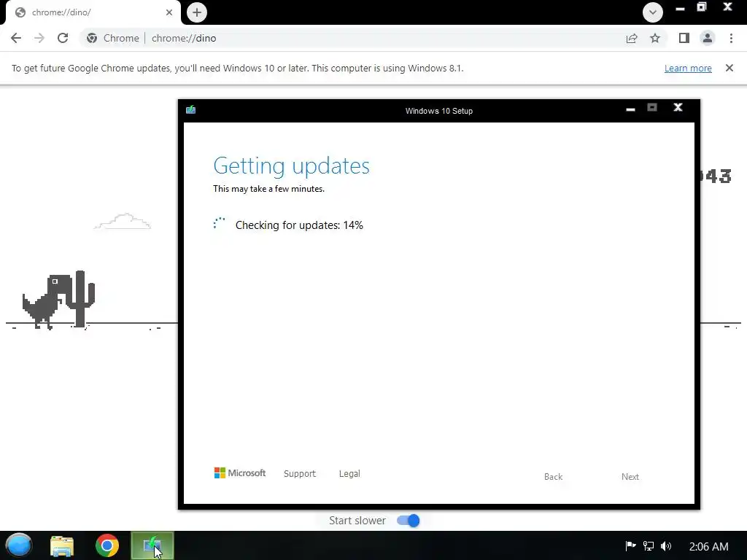Click the Chrome back arrow button

point(16,38)
